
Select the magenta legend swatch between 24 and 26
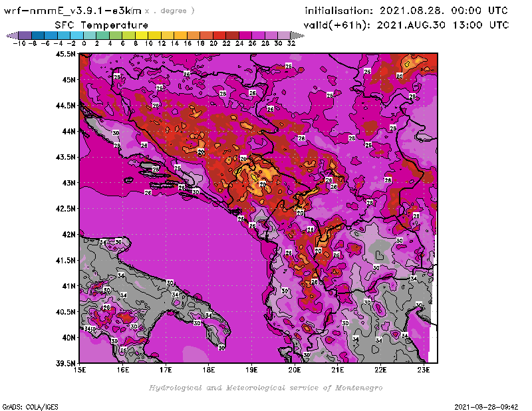point(245,35)
